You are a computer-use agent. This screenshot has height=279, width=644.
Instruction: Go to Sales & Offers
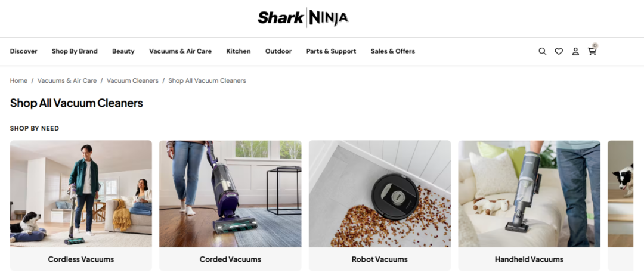click(392, 51)
